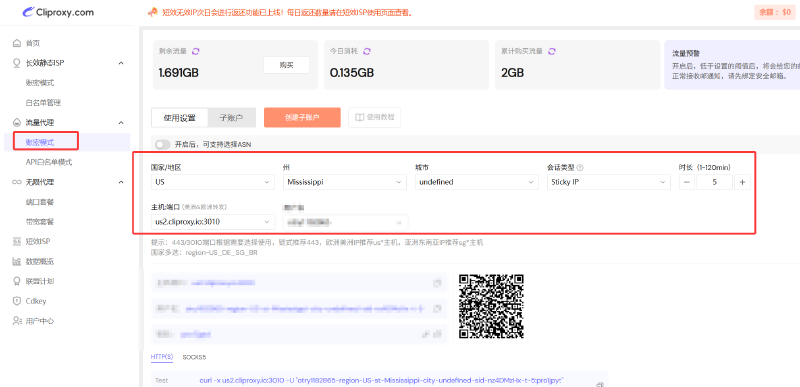
Task: Click the orange 创建子账户 button
Action: [302, 117]
